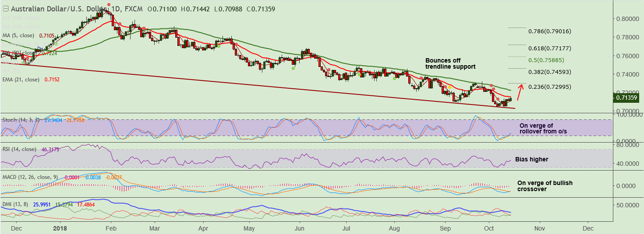Select the 'On verge of bullish crossover' note
The image size is (644, 234).
click(545, 186)
